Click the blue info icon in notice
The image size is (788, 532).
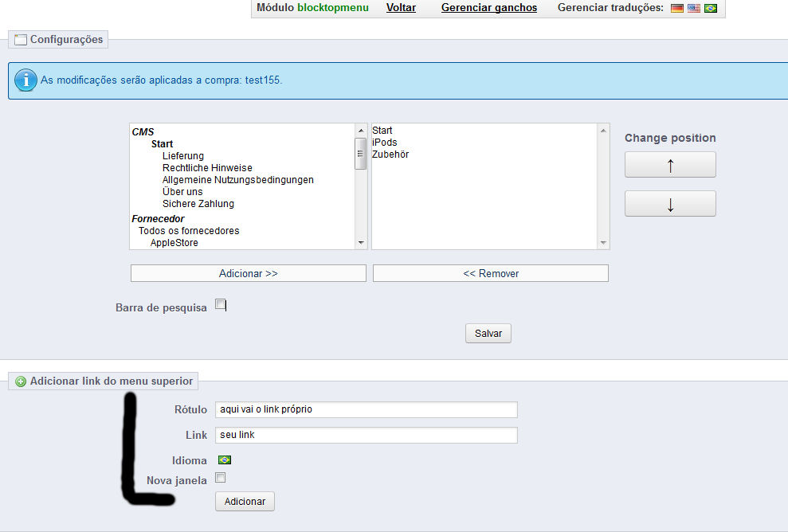coord(25,80)
